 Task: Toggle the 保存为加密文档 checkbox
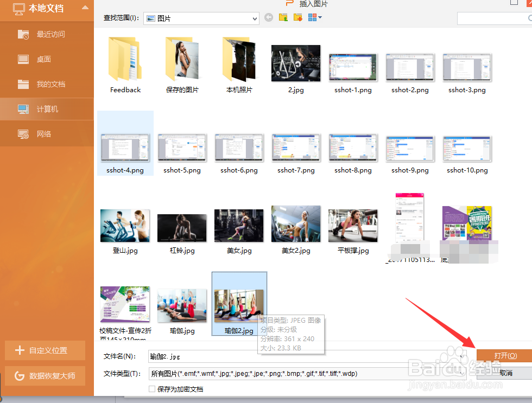(152, 389)
